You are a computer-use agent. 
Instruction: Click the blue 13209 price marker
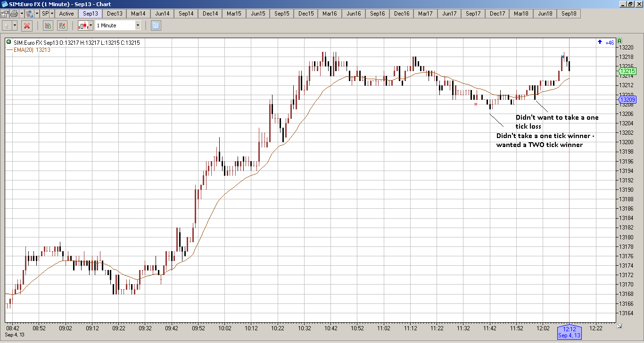(x=627, y=100)
